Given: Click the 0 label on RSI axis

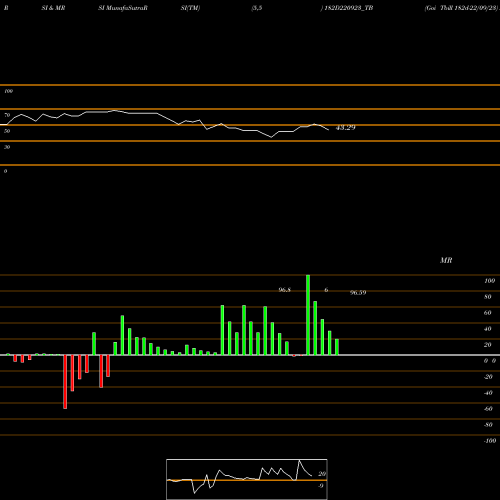Looking at the screenshot, I should coord(5,171).
